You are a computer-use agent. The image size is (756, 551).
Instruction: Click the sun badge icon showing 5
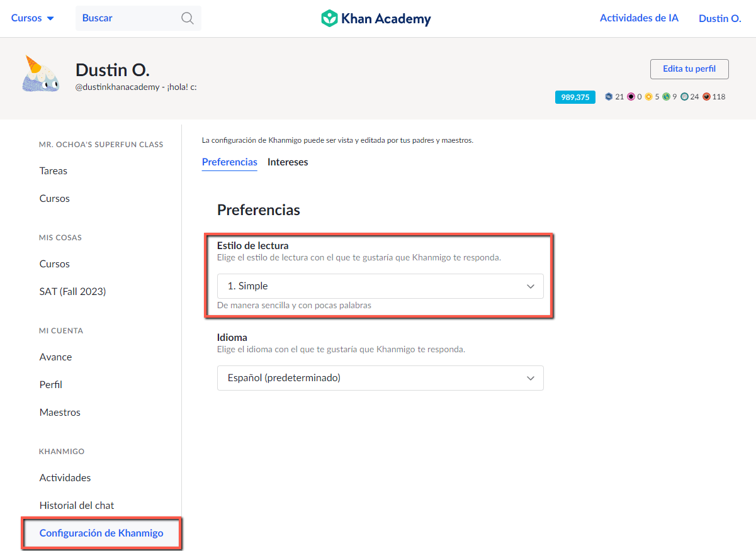[648, 97]
